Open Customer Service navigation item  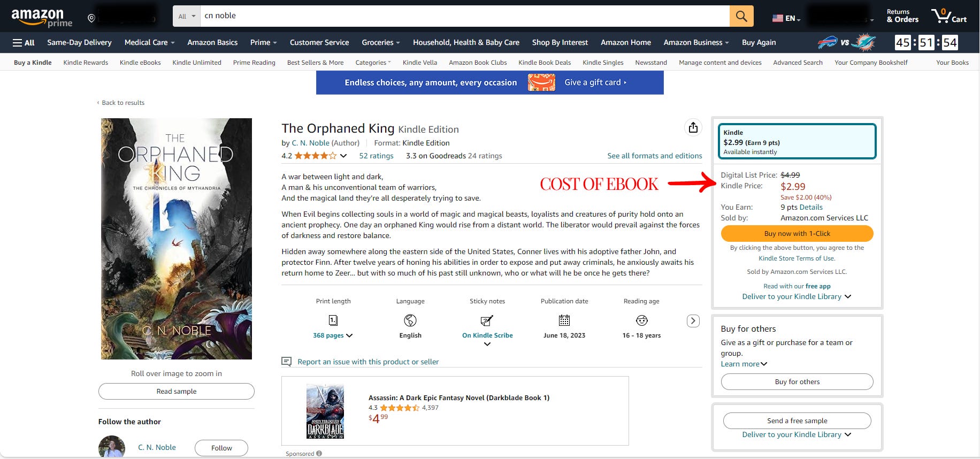click(x=319, y=43)
